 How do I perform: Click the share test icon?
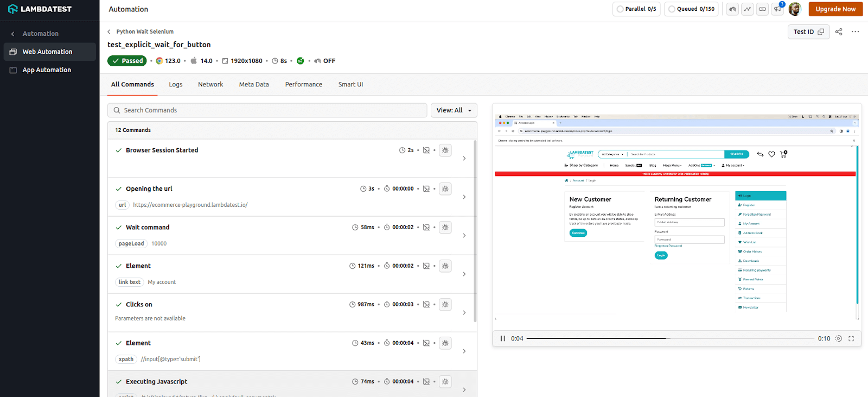click(839, 31)
